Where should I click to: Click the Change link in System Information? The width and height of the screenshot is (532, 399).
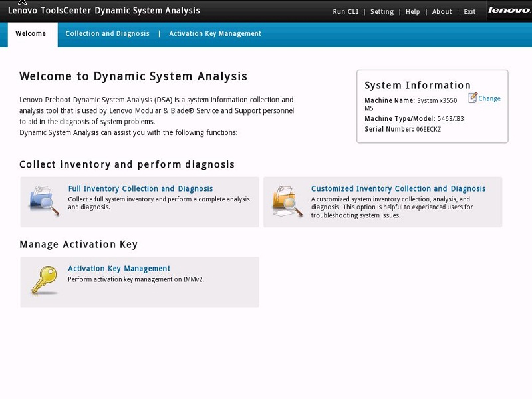(x=489, y=98)
